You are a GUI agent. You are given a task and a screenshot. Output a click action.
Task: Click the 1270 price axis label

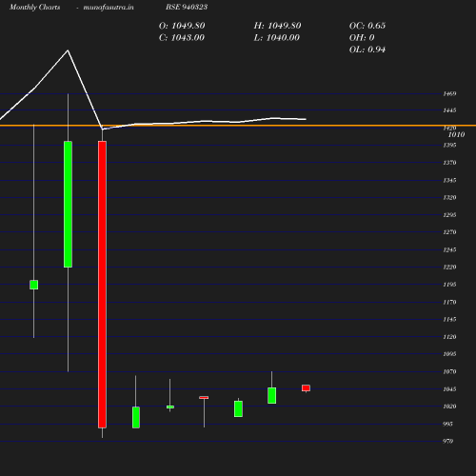(x=449, y=232)
